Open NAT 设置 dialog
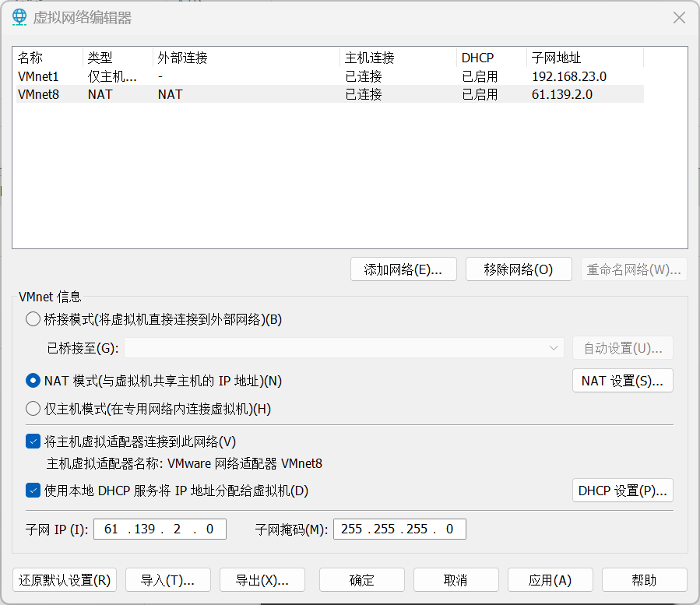The image size is (700, 605). point(622,381)
